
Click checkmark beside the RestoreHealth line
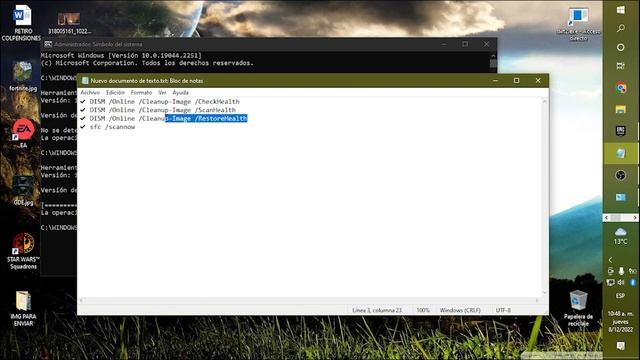tap(83, 118)
